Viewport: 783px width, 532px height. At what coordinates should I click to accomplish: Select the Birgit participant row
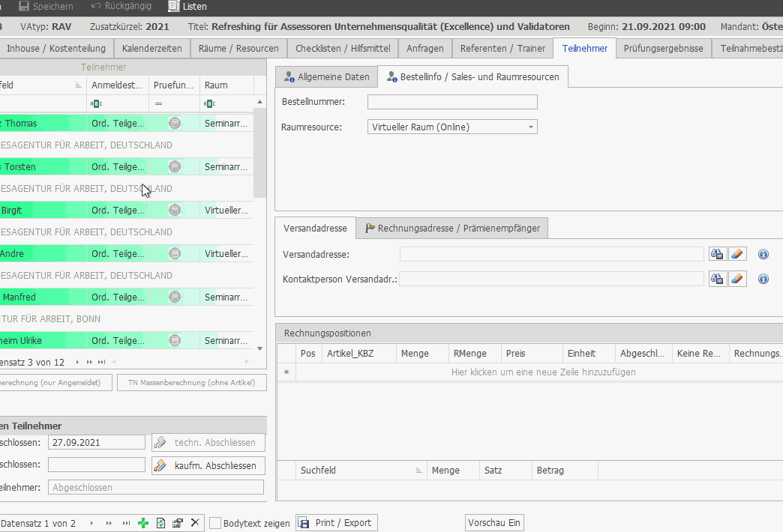tap(127, 210)
